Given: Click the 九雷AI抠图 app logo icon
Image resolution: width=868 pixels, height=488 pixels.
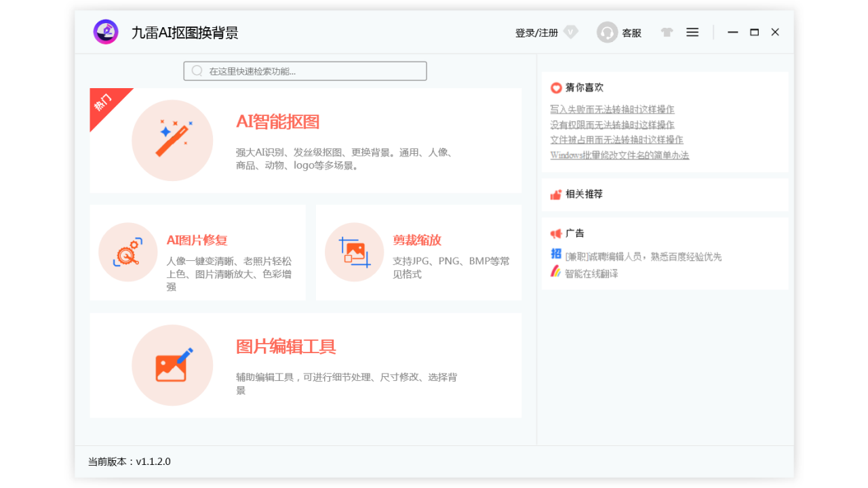Looking at the screenshot, I should click(106, 32).
